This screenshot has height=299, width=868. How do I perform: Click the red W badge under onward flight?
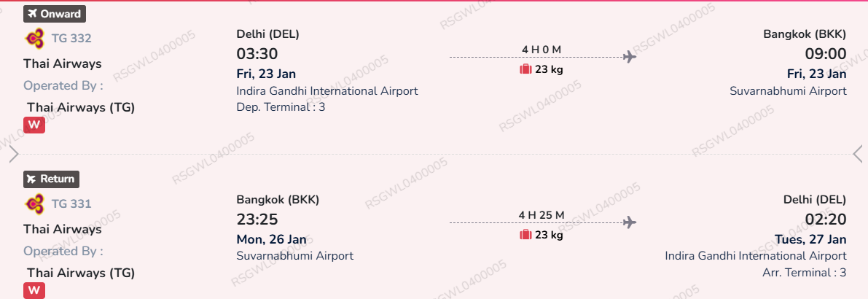tap(34, 125)
